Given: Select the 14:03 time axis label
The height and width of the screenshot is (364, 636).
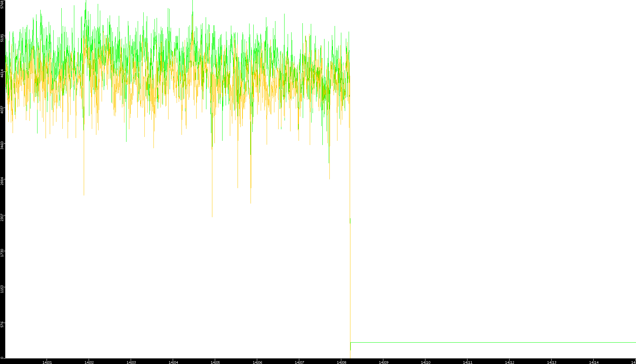Looking at the screenshot, I should point(131,362).
